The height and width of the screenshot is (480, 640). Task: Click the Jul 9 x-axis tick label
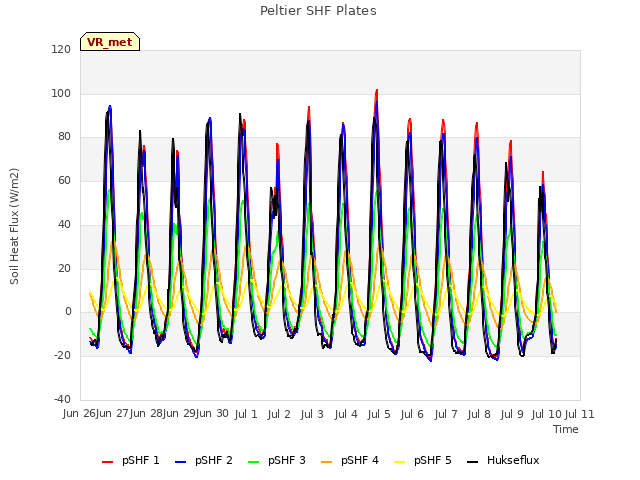pyautogui.click(x=512, y=414)
